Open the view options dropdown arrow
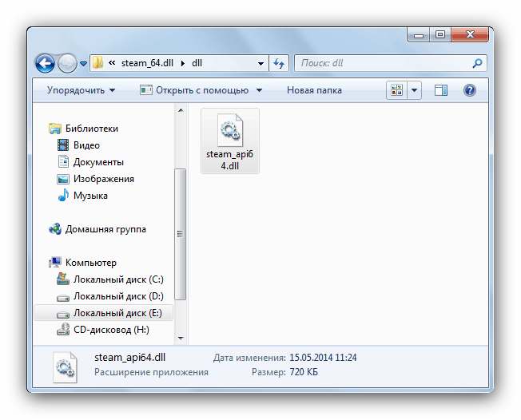Image resolution: width=521 pixels, height=420 pixels. 415,90
